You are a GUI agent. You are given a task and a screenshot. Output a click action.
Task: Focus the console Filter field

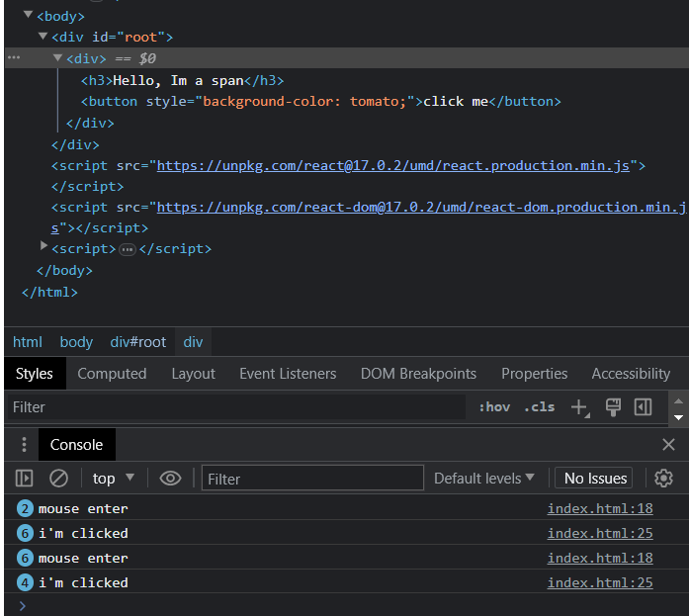click(312, 478)
